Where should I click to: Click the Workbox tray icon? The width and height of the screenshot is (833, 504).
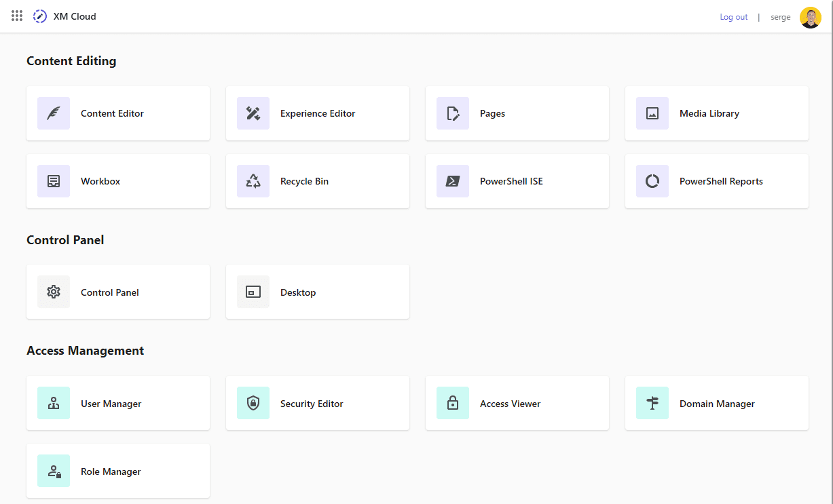(x=54, y=181)
